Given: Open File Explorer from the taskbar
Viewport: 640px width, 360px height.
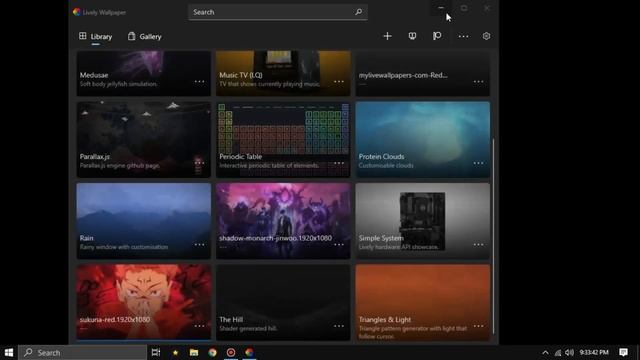Looking at the screenshot, I should tap(194, 352).
